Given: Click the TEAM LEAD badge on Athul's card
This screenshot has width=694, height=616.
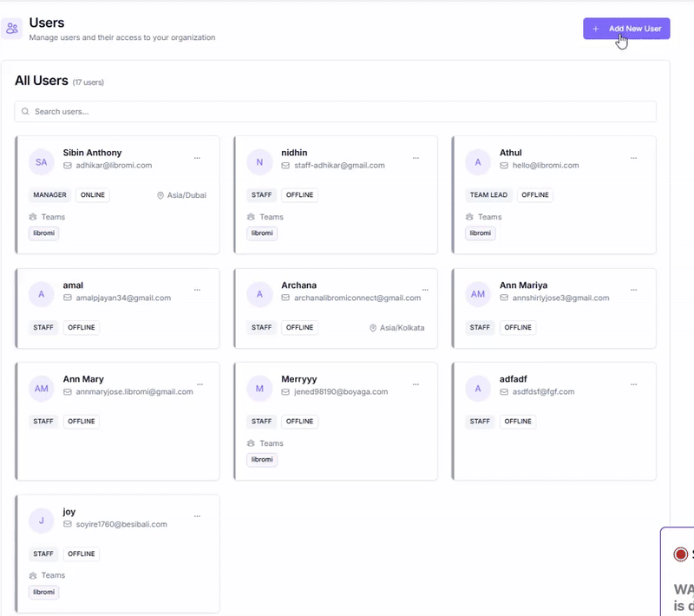Looking at the screenshot, I should [488, 195].
